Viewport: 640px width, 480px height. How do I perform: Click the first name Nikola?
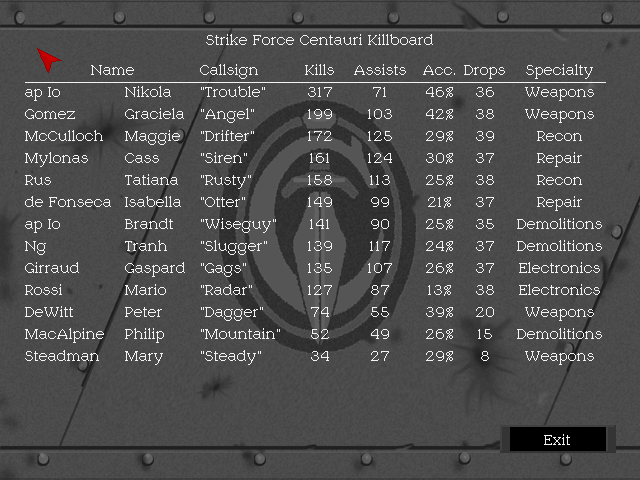point(148,92)
